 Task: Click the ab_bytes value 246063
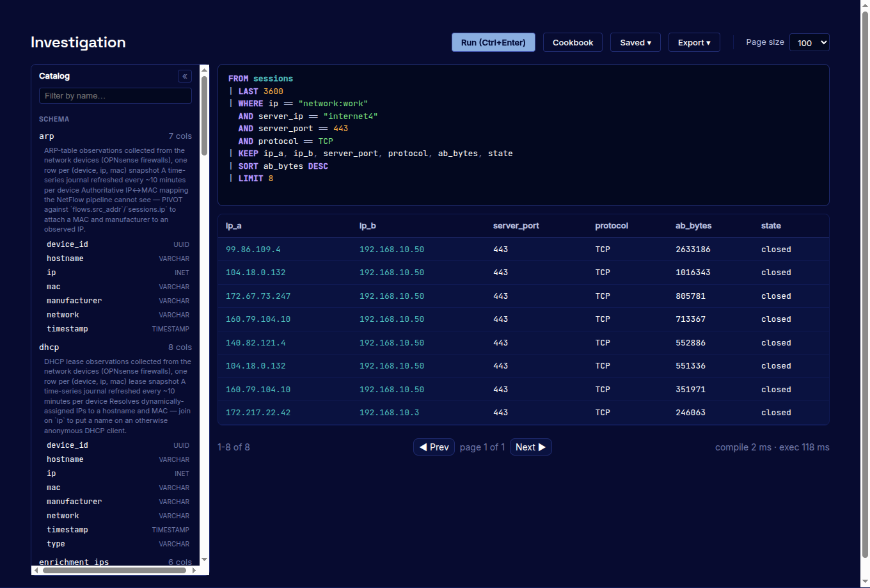click(x=690, y=413)
